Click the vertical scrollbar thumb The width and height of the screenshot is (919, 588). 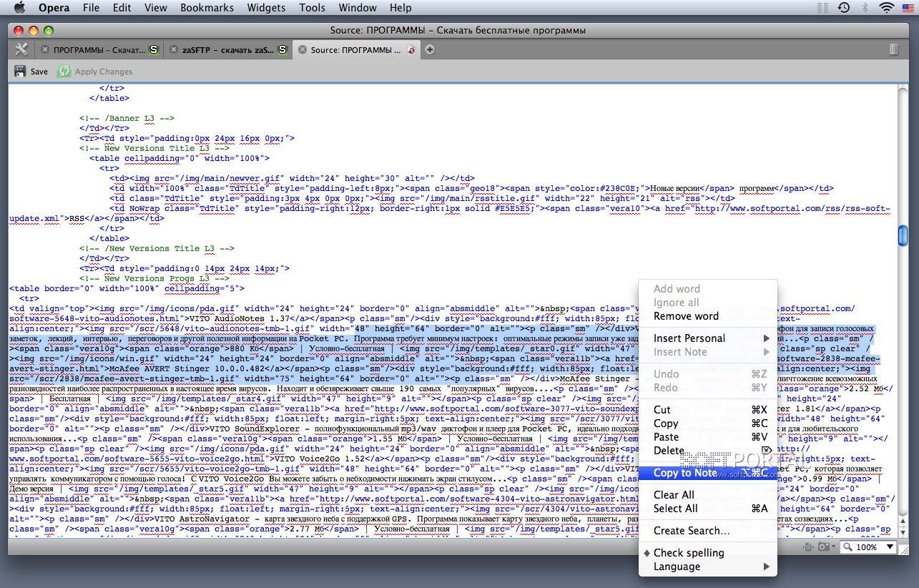tap(903, 235)
